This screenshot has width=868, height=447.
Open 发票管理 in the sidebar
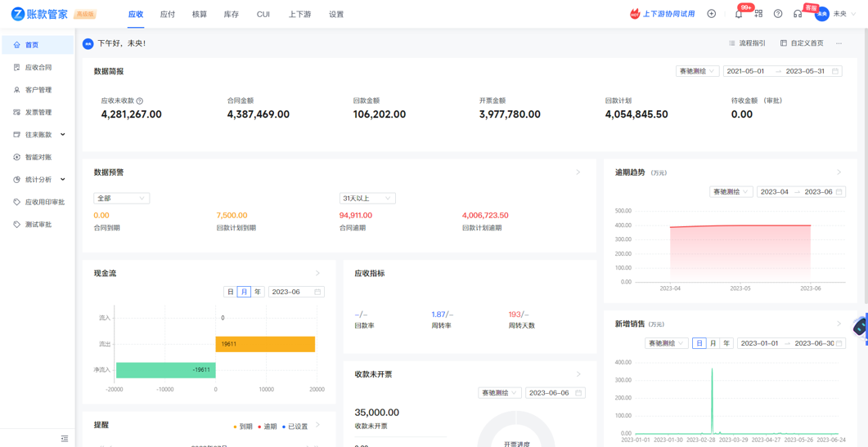(38, 112)
